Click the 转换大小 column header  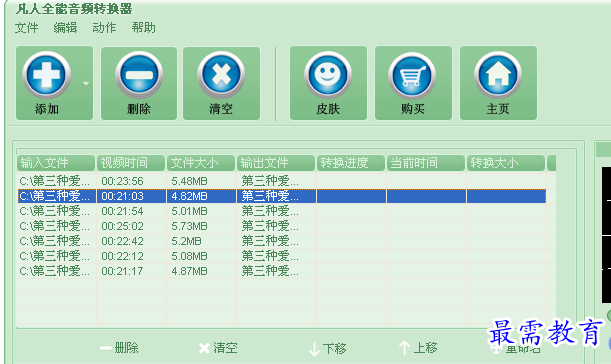[x=506, y=163]
